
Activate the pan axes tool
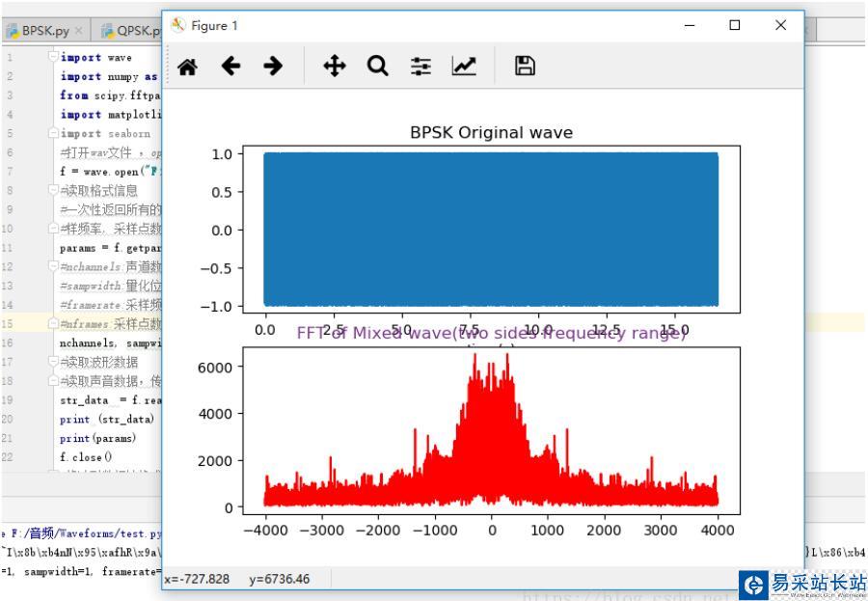tap(335, 66)
